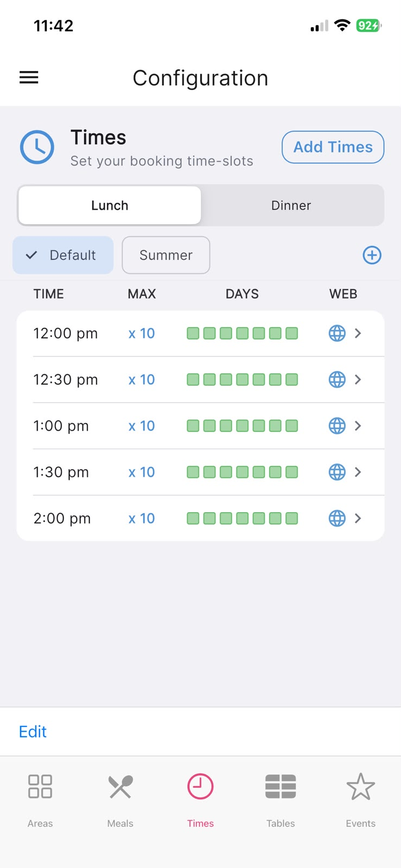Expand the 1:00 pm time slot chevron
401x868 pixels.
click(358, 426)
